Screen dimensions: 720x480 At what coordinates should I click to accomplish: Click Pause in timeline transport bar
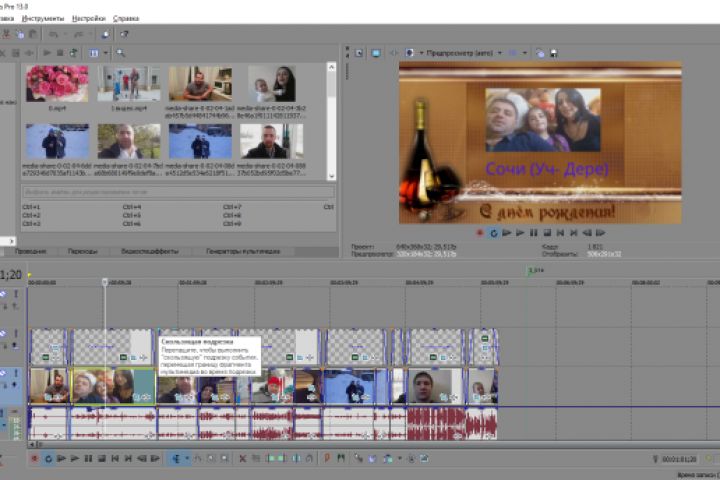(x=88, y=458)
